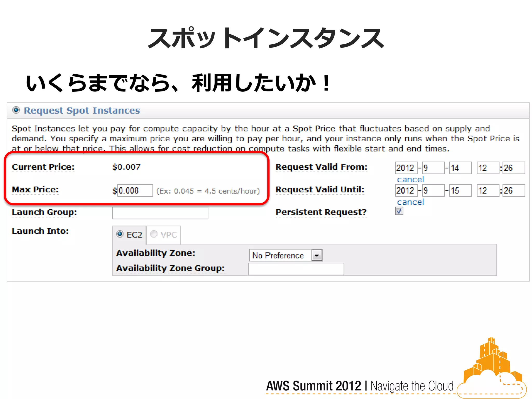
Task: Toggle the Persistent Request checkbox
Action: click(399, 211)
